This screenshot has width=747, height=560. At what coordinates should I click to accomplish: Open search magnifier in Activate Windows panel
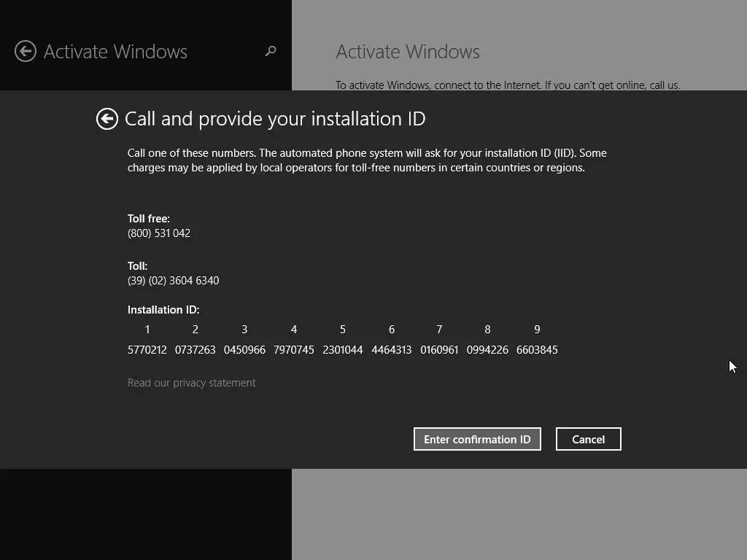(x=271, y=51)
